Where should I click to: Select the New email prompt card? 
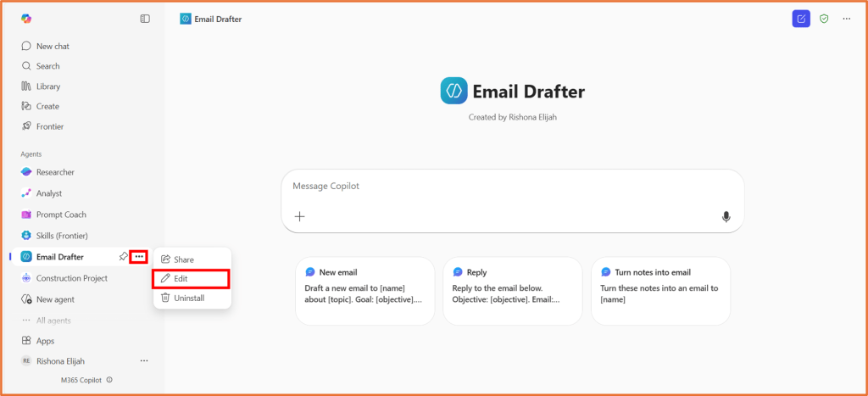(x=364, y=291)
